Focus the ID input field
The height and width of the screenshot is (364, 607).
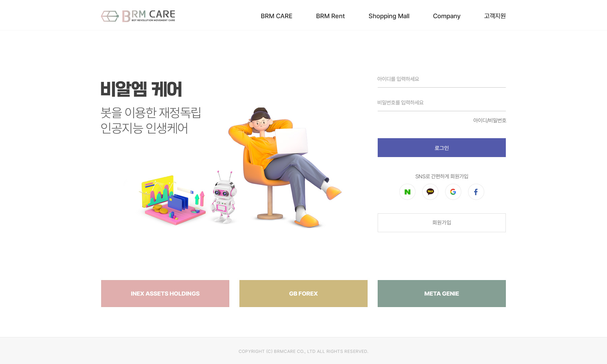442,79
